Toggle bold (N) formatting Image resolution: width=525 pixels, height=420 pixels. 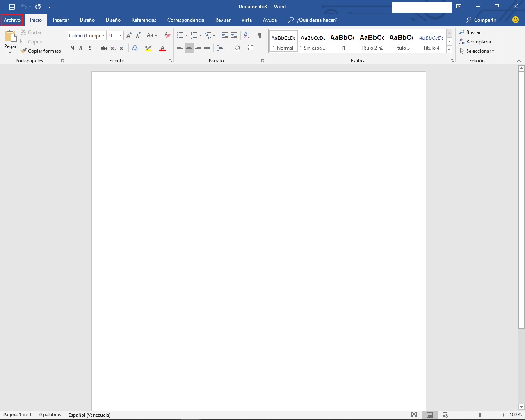[72, 48]
